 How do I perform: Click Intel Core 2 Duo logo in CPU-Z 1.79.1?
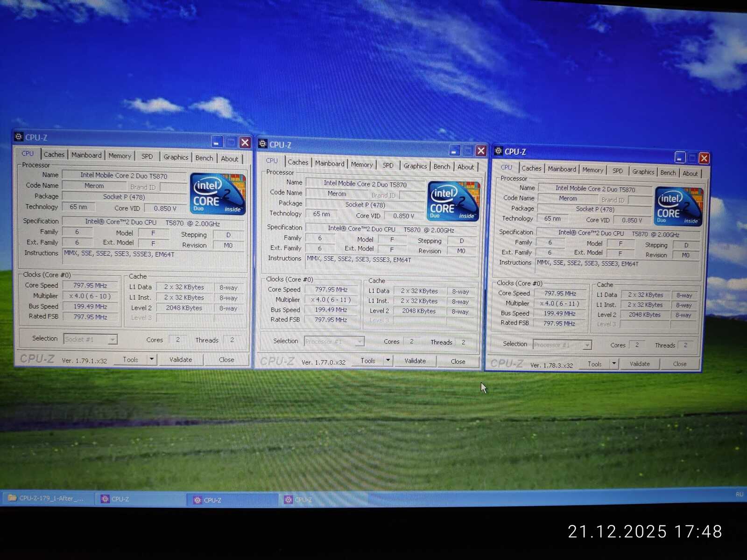218,194
